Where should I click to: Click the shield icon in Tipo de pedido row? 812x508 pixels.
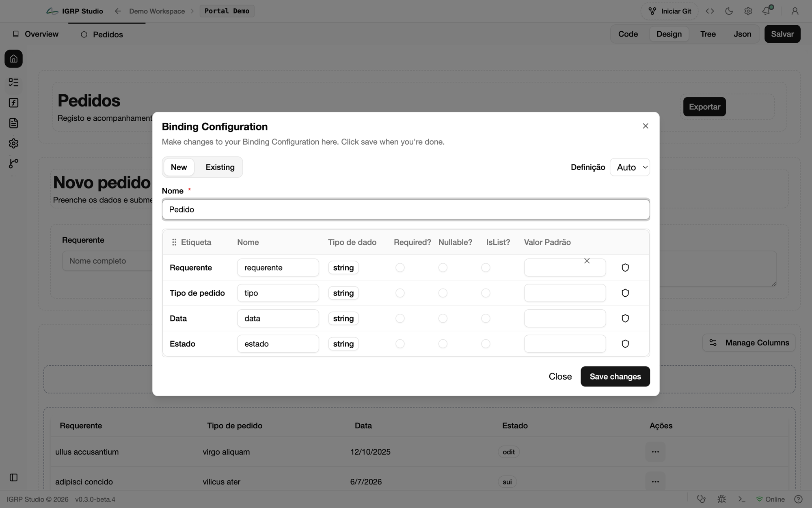point(625,293)
